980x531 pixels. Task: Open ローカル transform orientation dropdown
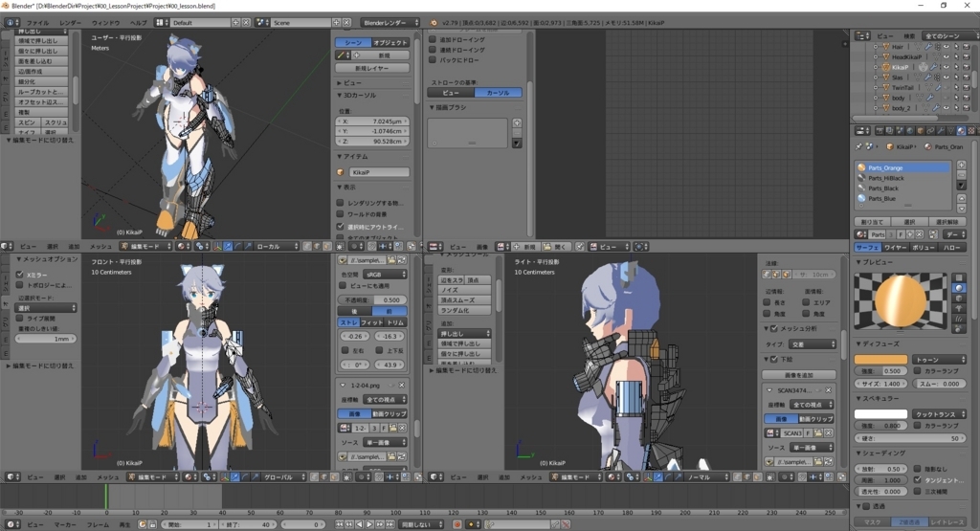[x=276, y=246]
